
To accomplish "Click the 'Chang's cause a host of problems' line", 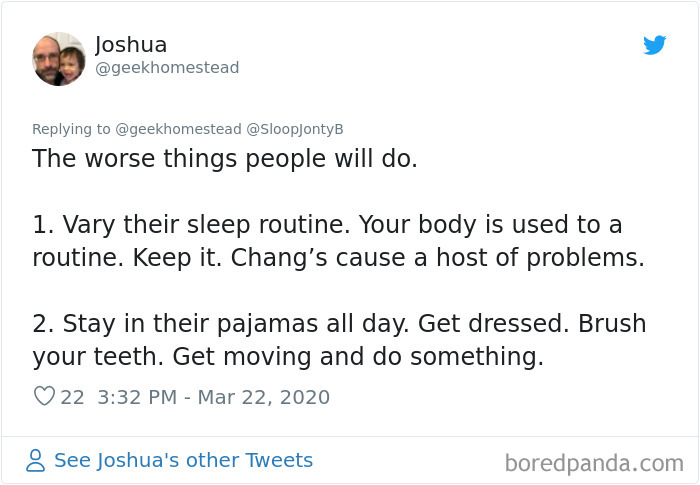I will 438,258.
